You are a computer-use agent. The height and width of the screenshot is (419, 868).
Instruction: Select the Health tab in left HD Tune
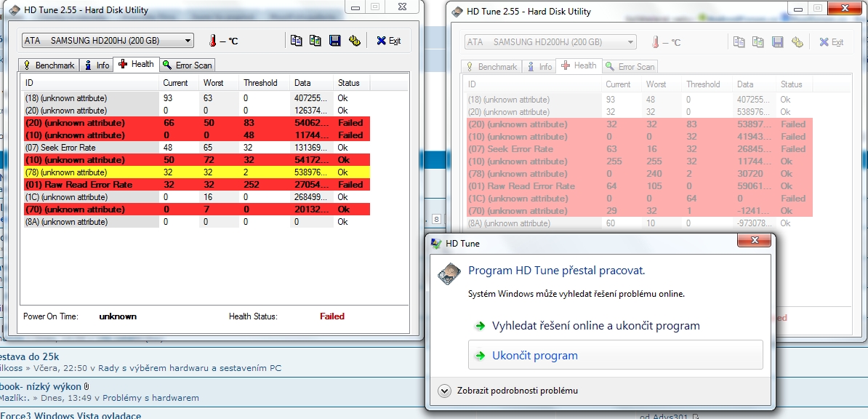pyautogui.click(x=136, y=64)
